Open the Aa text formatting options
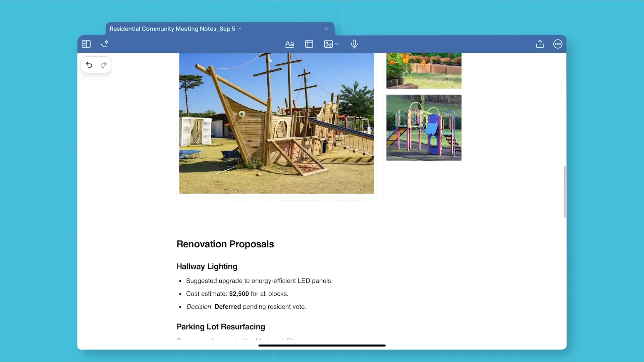 pos(289,44)
